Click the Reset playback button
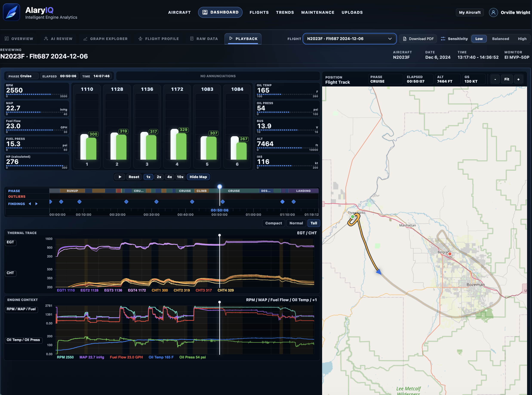 point(134,177)
